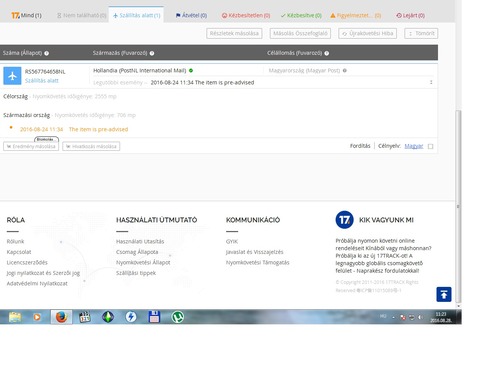Open the blue lightning bolt taskbar icon
Image resolution: width=480 pixels, height=384 pixels.
[131, 317]
